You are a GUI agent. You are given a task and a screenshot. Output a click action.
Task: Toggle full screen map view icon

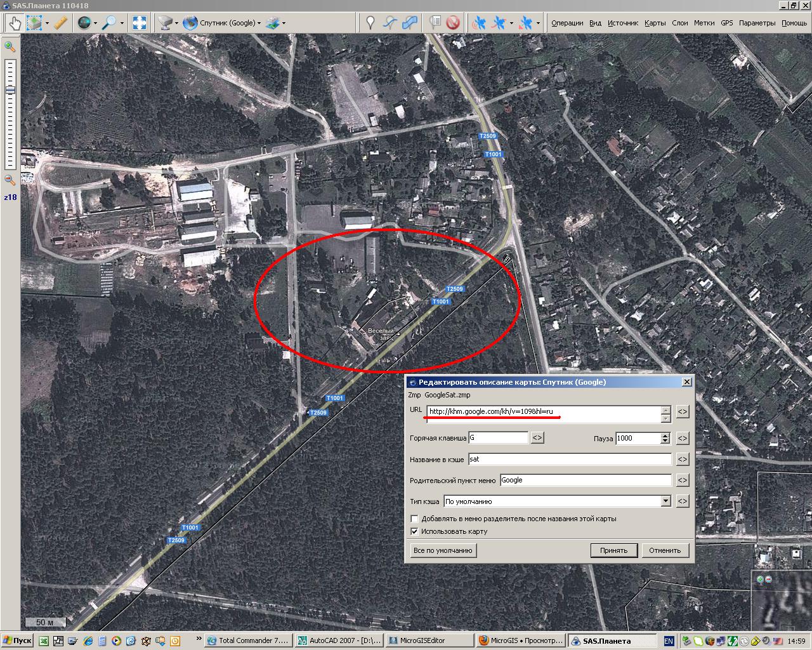(139, 23)
